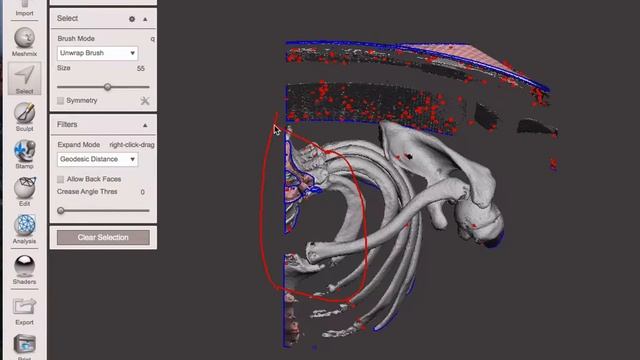
Task: Click the right-click-drag hint text
Action: (x=132, y=144)
